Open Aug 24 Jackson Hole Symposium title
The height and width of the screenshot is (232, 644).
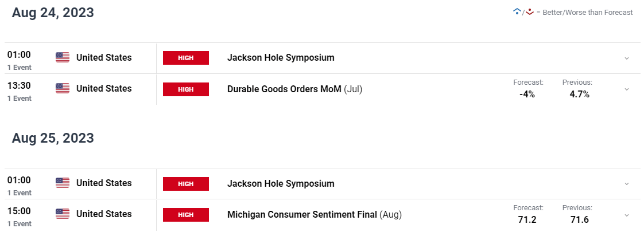coord(281,58)
